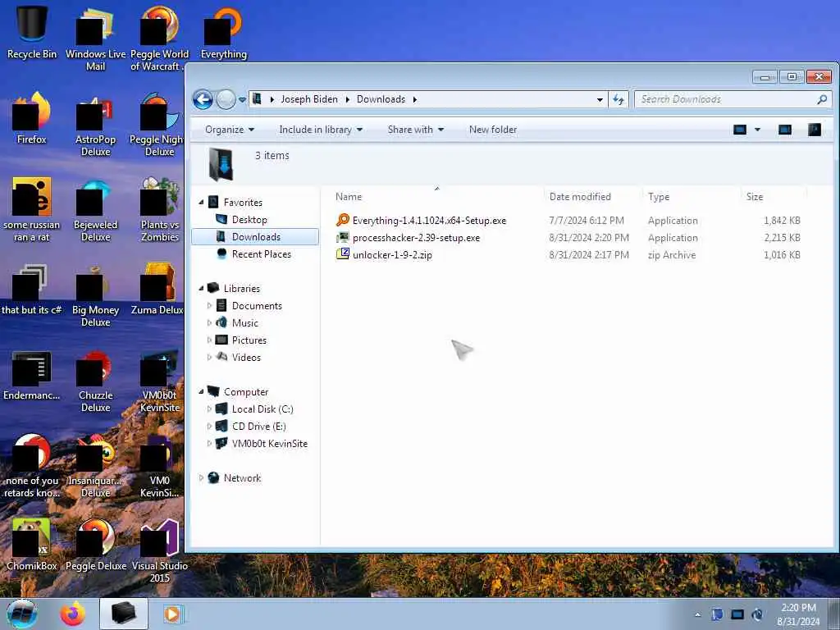Click the Action Center flag tray icon
The width and height of the screenshot is (840, 630).
[717, 614]
